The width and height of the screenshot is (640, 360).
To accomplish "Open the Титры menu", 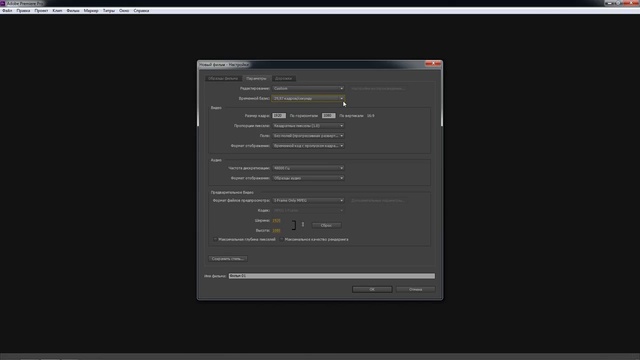I will (109, 11).
